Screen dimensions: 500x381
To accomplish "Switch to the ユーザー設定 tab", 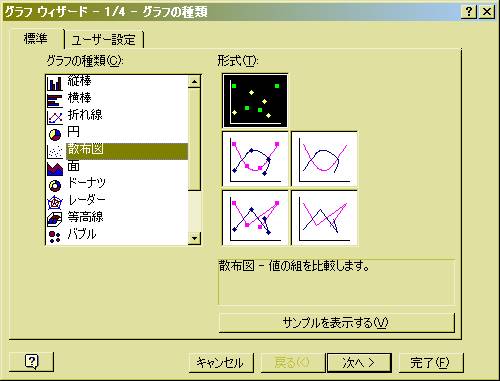I will tap(104, 40).
